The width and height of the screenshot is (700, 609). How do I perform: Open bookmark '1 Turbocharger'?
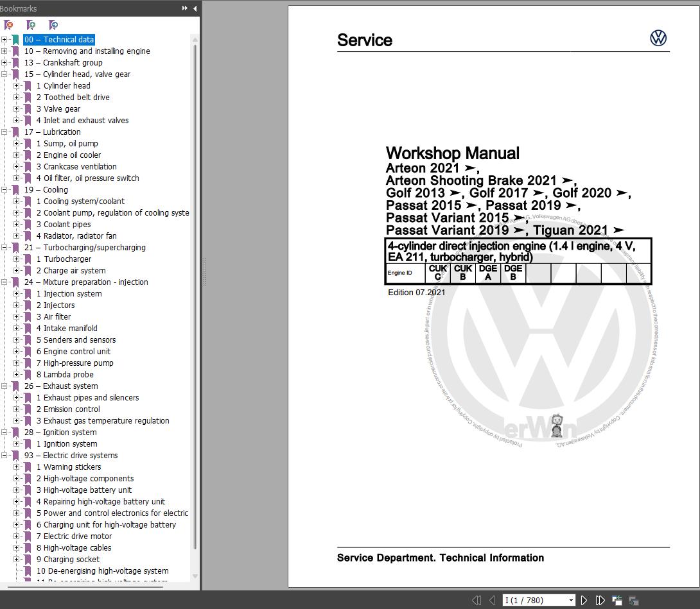click(64, 259)
